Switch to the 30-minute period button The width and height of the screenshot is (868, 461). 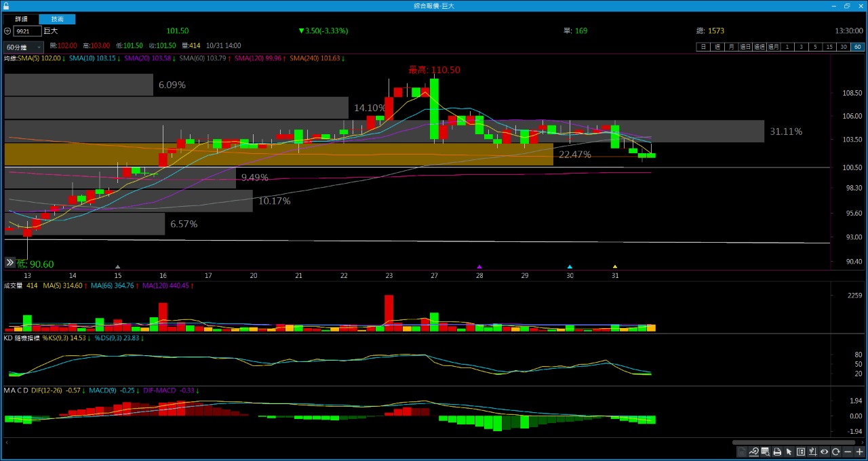tap(844, 47)
